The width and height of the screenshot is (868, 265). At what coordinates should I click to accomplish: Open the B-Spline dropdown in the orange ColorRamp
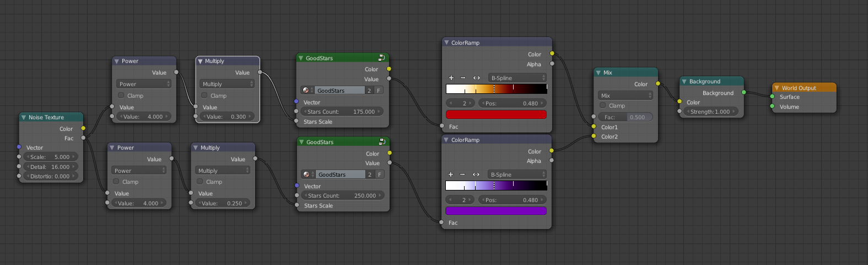517,78
